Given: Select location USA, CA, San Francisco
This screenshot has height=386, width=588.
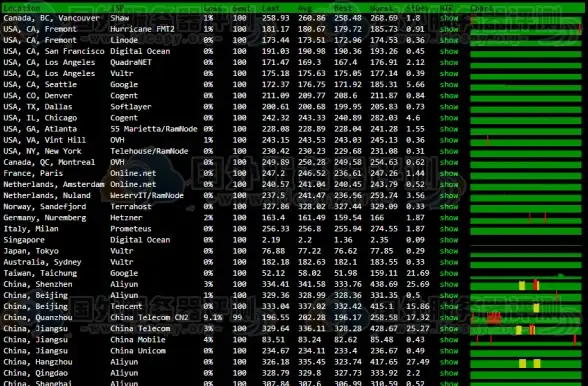Looking at the screenshot, I should tap(54, 51).
